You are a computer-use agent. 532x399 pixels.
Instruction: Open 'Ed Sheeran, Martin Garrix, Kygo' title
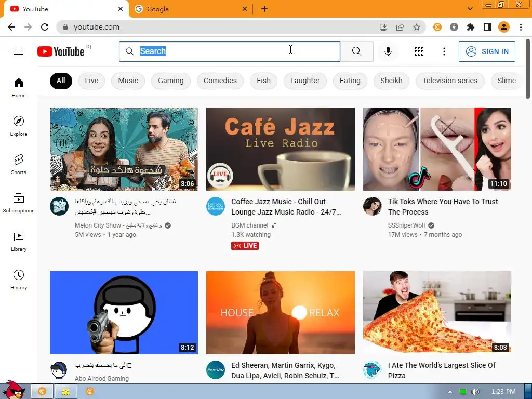tap(285, 370)
